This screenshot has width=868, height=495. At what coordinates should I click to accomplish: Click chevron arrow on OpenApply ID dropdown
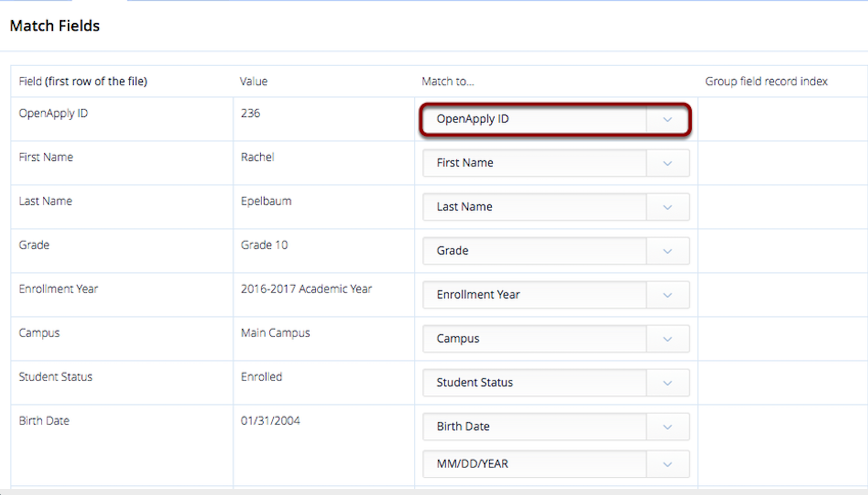[x=667, y=119]
